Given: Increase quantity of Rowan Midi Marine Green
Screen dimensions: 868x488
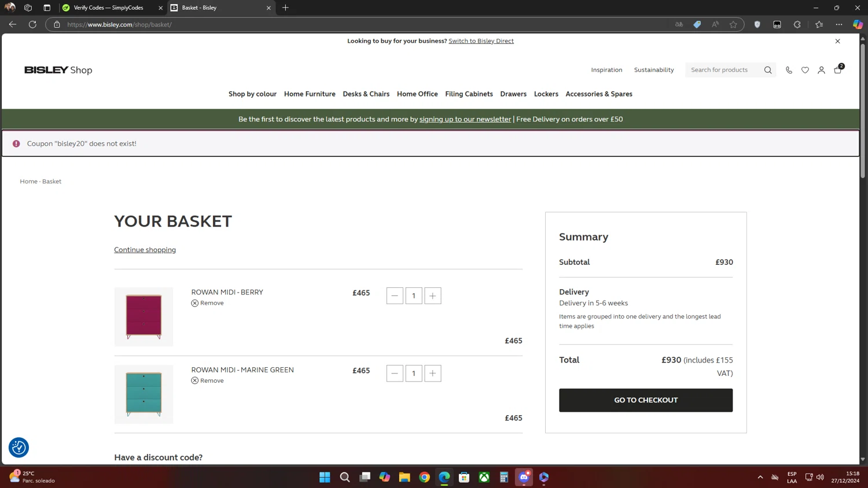Looking at the screenshot, I should coord(433,373).
